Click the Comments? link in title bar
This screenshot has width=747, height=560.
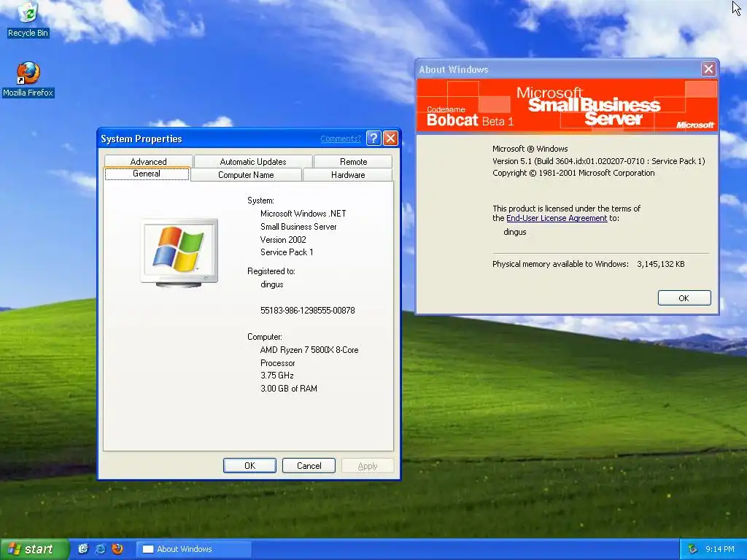pos(341,139)
